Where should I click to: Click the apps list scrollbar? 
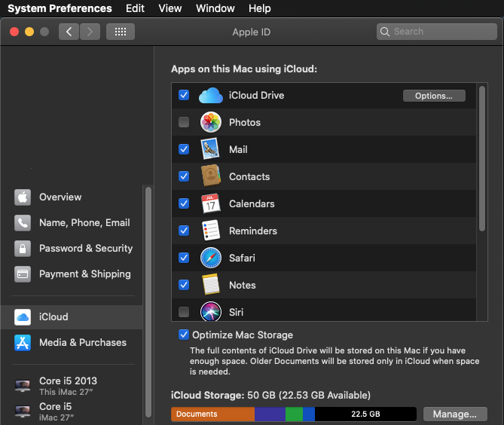point(482,158)
